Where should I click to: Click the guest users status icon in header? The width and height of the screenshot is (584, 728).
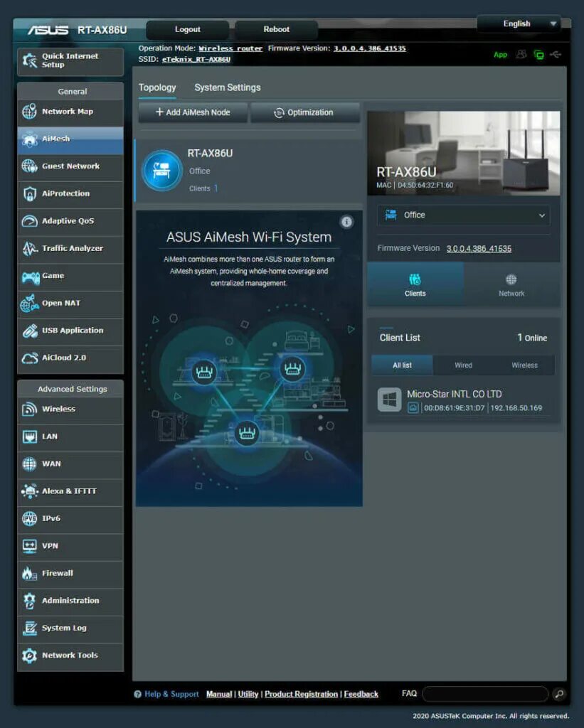click(521, 55)
